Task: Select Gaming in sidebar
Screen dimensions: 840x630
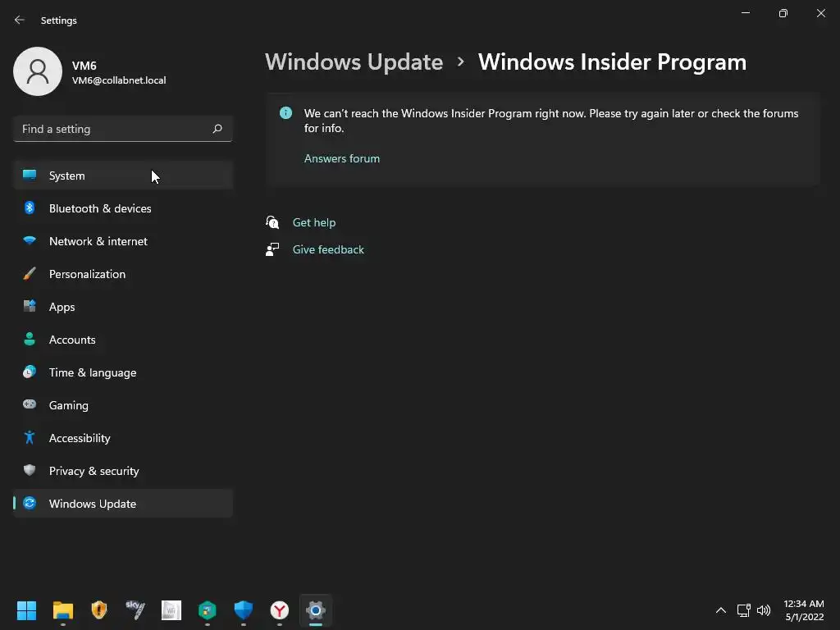Action: (x=123, y=405)
